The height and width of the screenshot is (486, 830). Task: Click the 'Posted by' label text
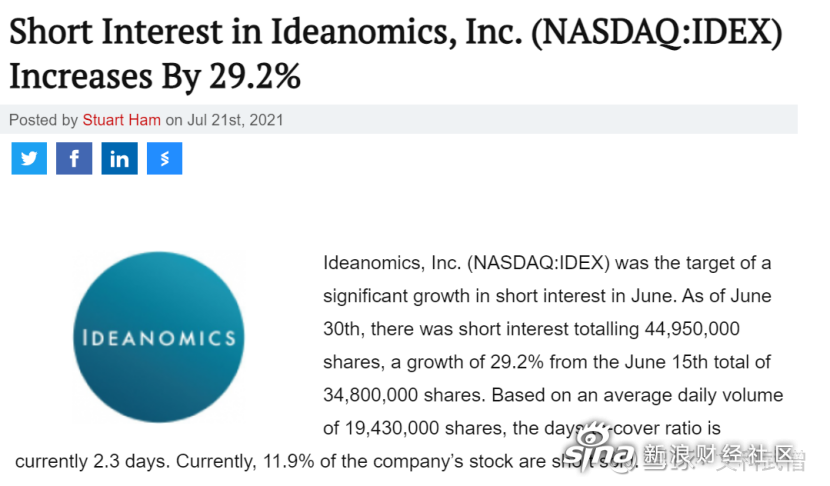coord(43,120)
